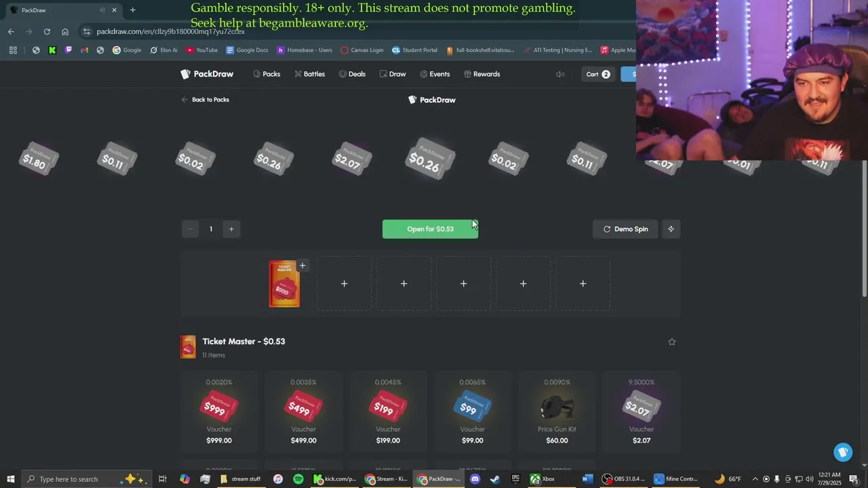
Task: Switch to OBS in the taskbar
Action: point(624,479)
